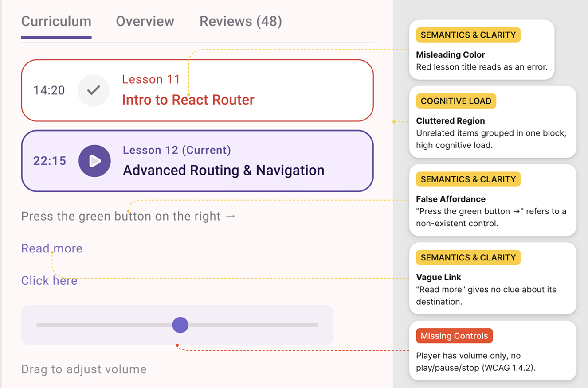Select the Reviews (48) tab

pos(241,21)
